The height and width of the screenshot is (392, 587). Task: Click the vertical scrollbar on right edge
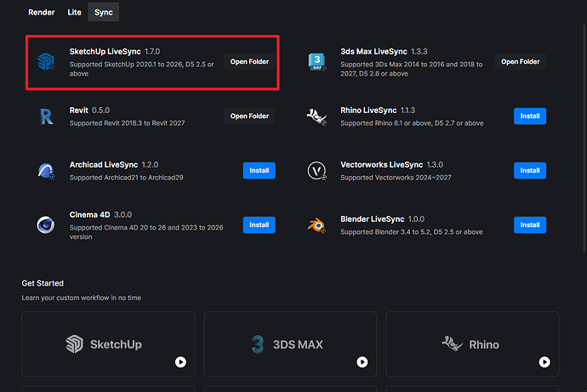(584, 139)
